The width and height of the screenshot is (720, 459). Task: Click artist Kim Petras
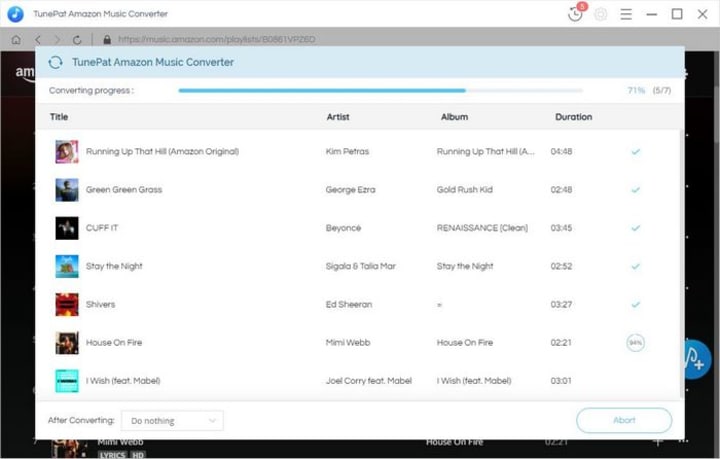tap(347, 151)
